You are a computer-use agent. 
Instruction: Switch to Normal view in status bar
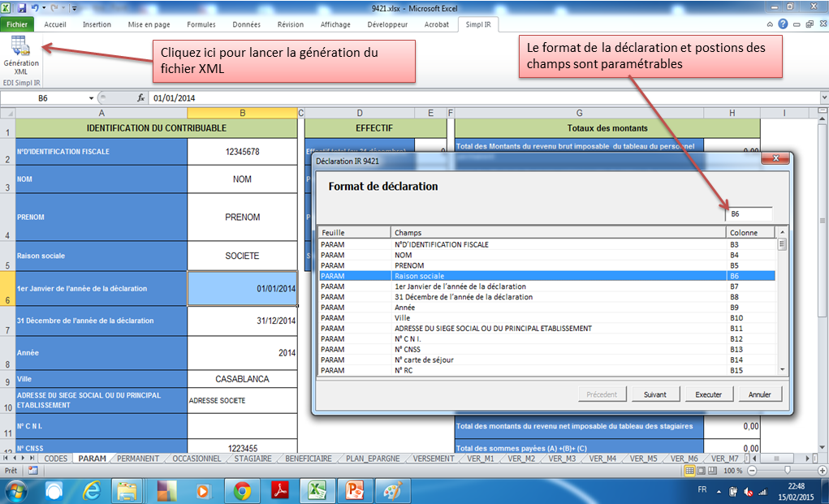pos(689,471)
